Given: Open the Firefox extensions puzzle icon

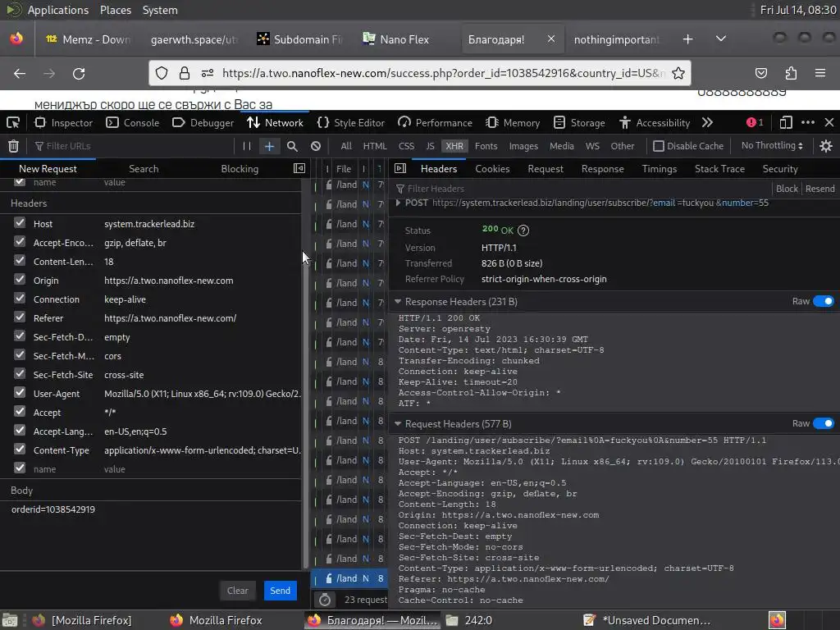Looking at the screenshot, I should coord(791,73).
